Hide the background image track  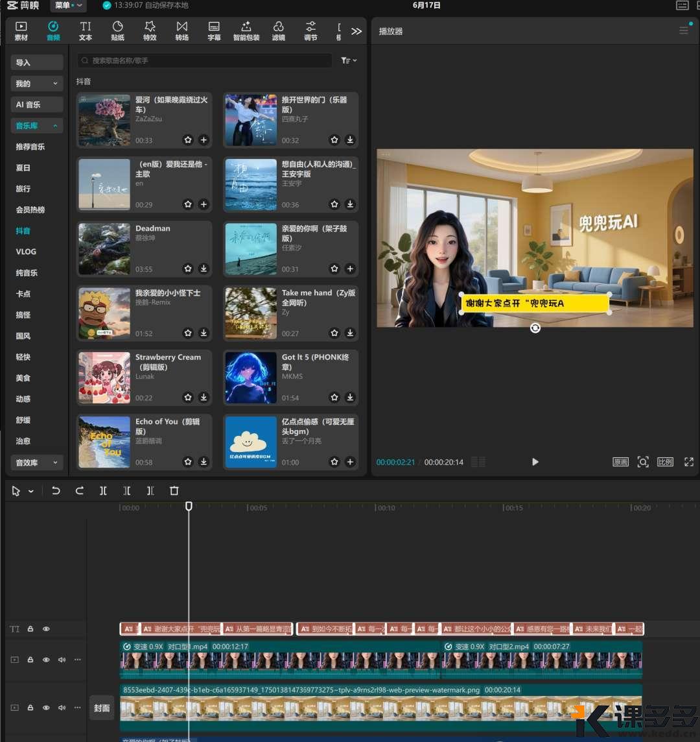click(x=46, y=708)
